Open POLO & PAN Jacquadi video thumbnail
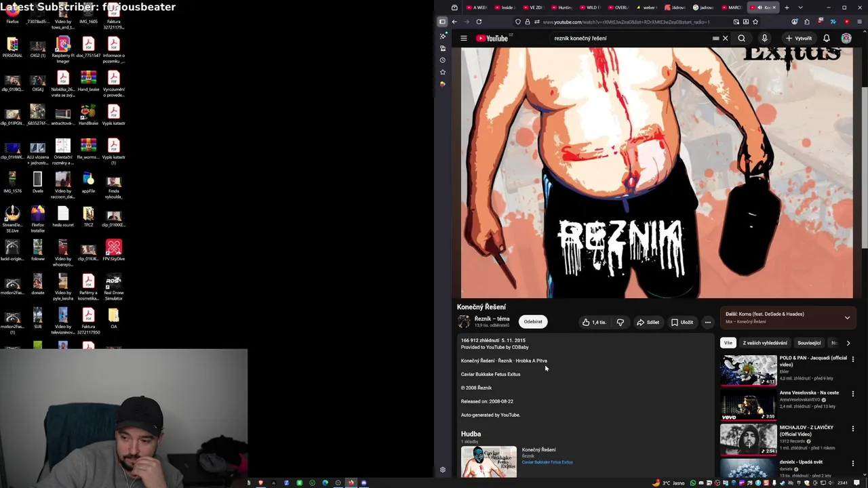This screenshot has width=868, height=488. [x=749, y=370]
